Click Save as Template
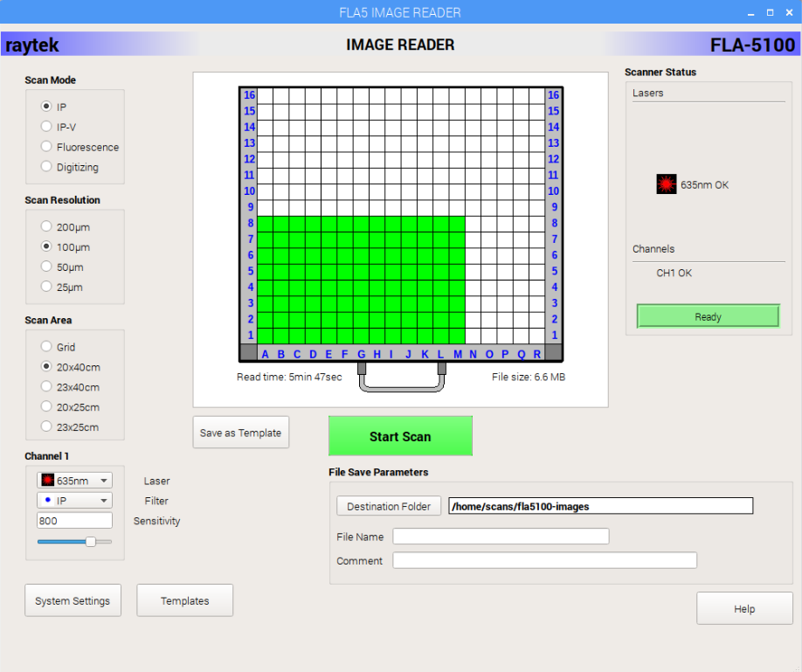The height and width of the screenshot is (672, 802). pos(240,432)
